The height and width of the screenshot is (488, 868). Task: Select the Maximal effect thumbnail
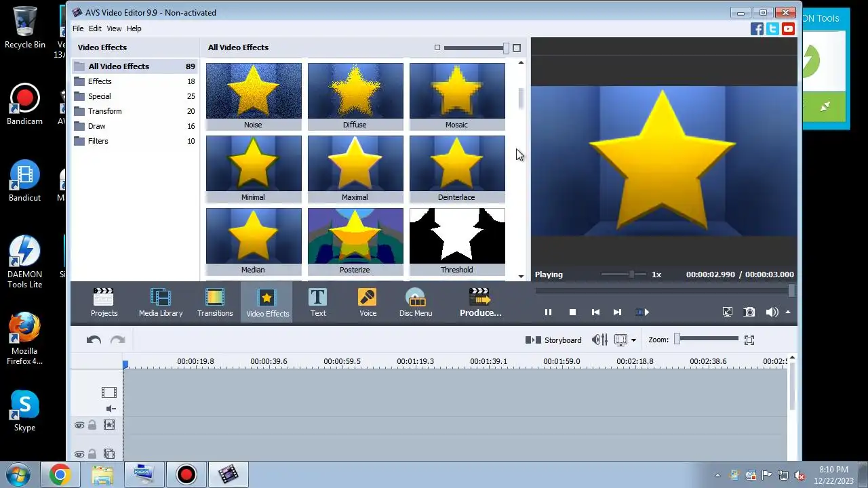pyautogui.click(x=355, y=169)
